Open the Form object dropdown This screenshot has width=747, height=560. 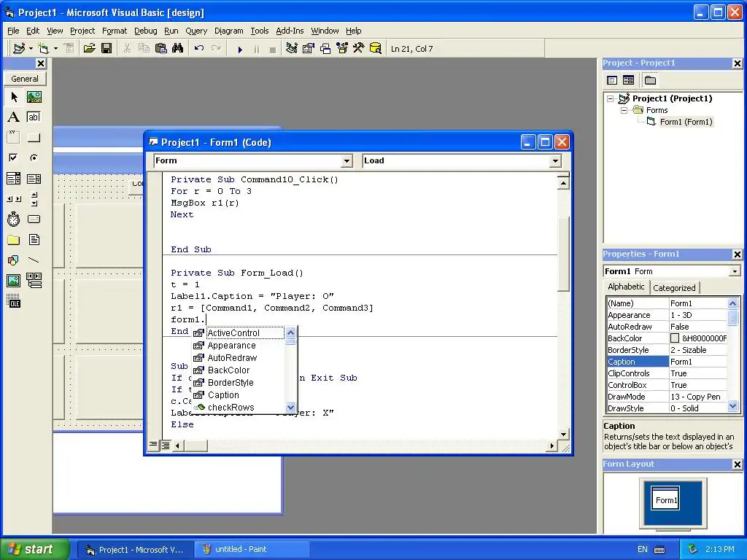pyautogui.click(x=347, y=161)
